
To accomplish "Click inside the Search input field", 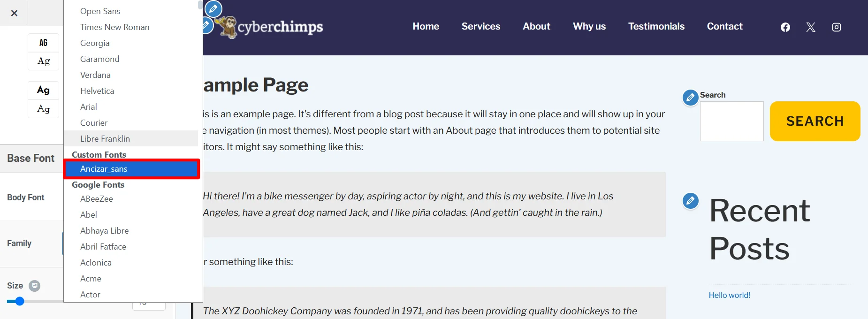I will coord(732,121).
